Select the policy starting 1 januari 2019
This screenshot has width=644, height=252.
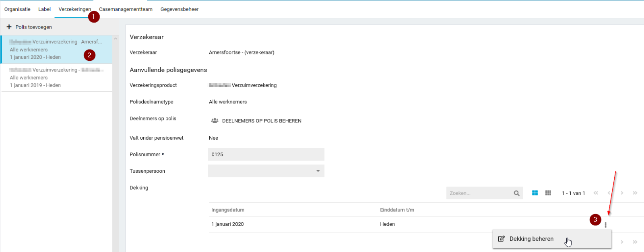[x=56, y=78]
